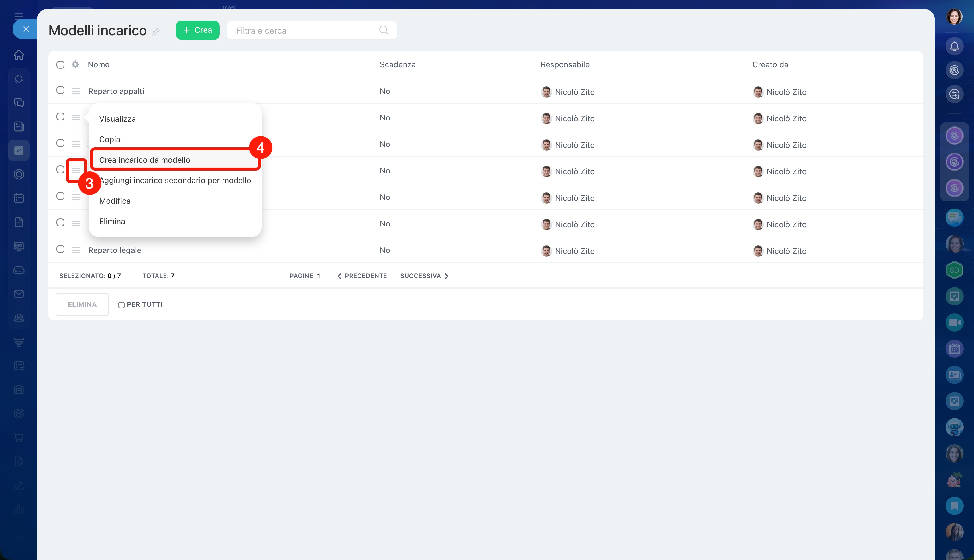This screenshot has width=974, height=560.
Task: Select Crea incarico da modello
Action: 145,160
